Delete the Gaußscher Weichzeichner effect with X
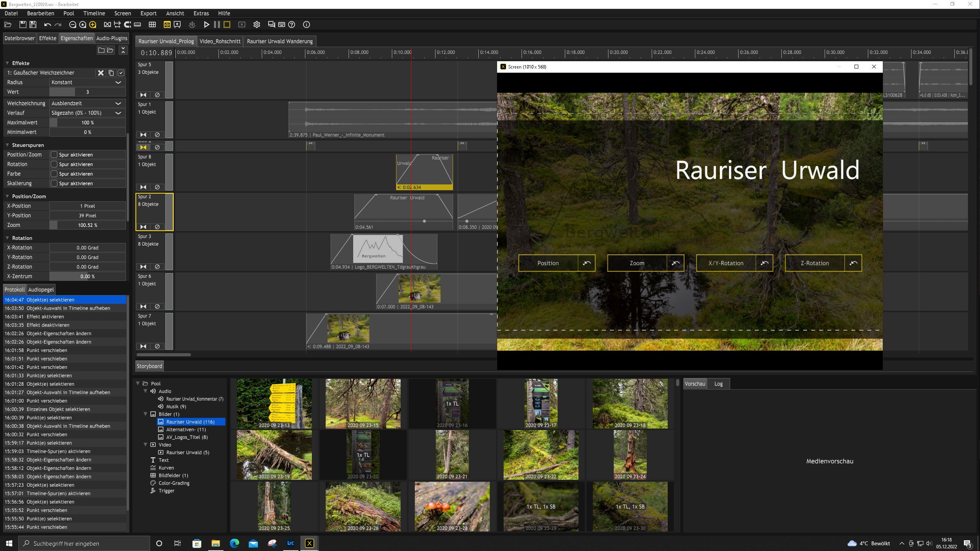The image size is (980, 551). [x=101, y=73]
